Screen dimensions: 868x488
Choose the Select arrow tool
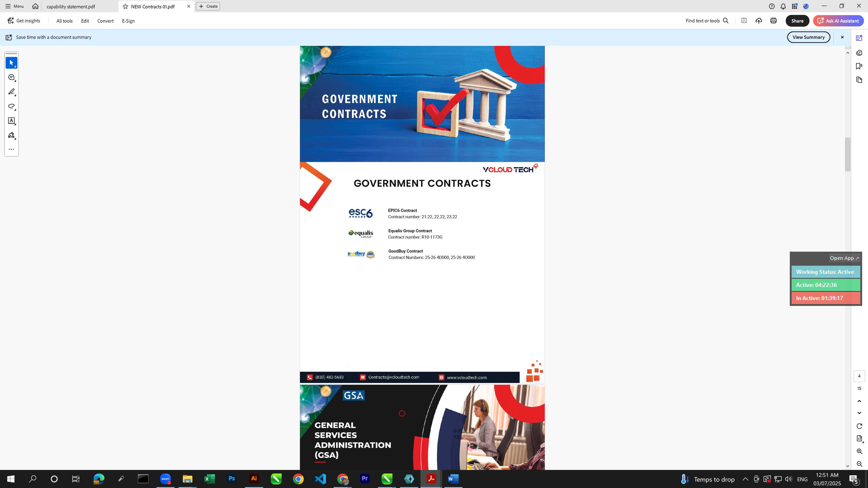coord(12,63)
